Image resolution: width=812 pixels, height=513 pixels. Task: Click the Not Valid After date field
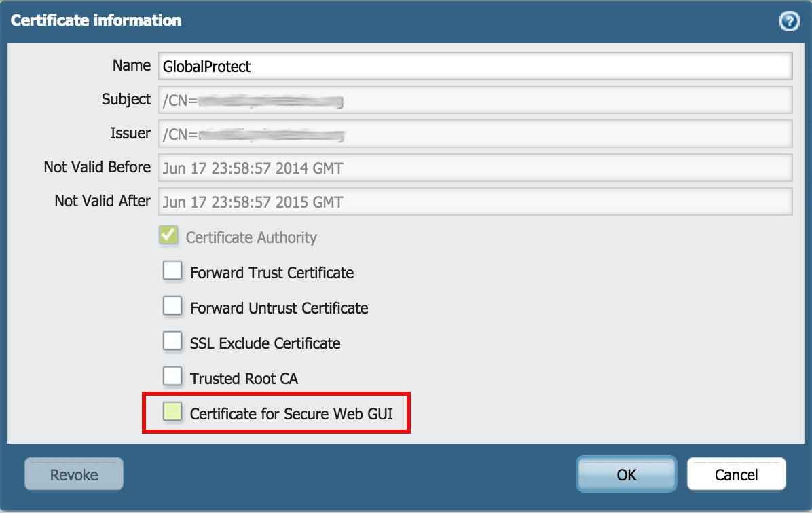click(475, 202)
